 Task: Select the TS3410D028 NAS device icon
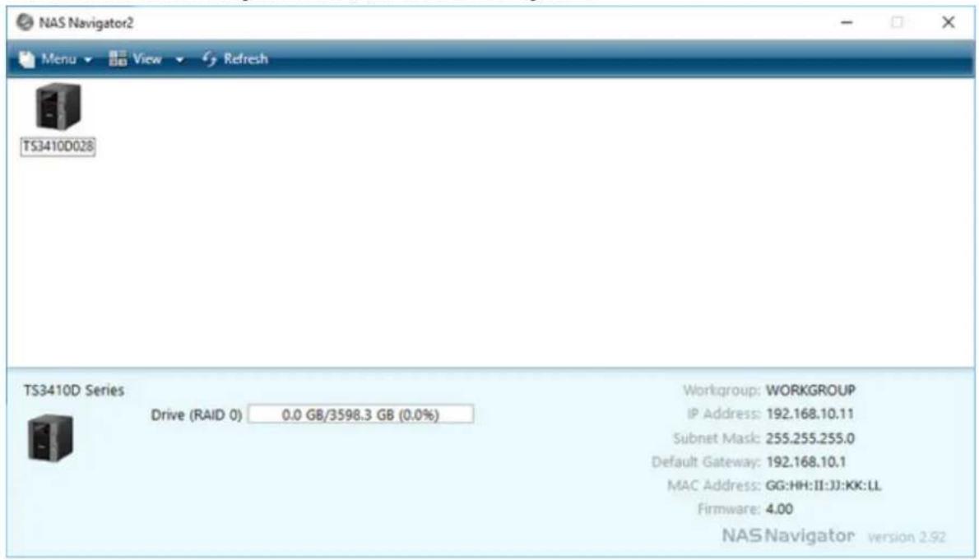(58, 106)
